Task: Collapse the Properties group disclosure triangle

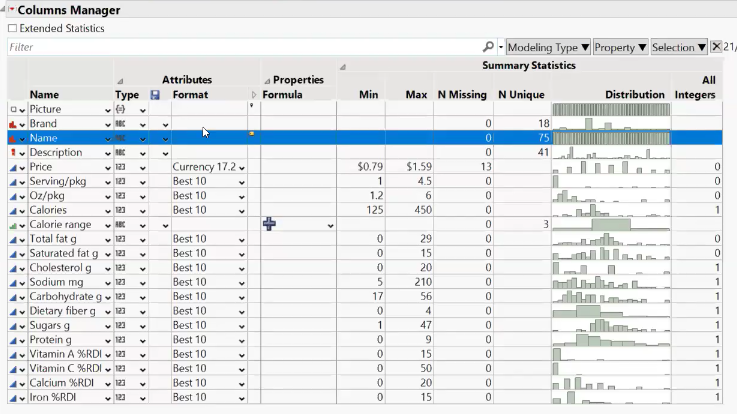Action: [x=267, y=81]
